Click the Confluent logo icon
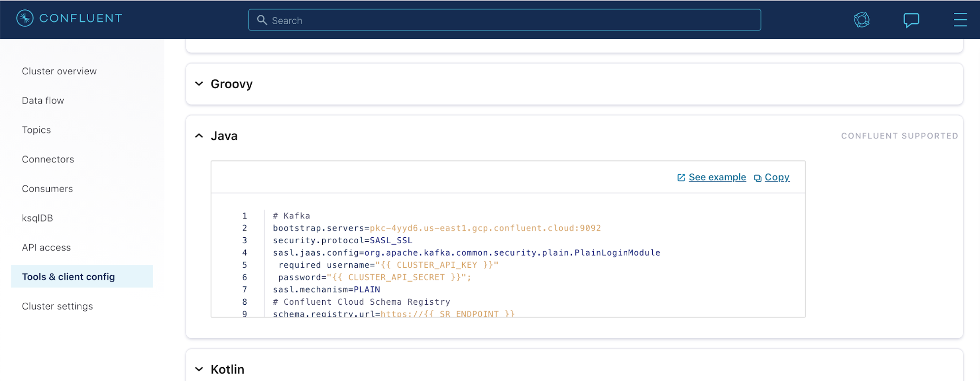The image size is (980, 381). click(25, 18)
